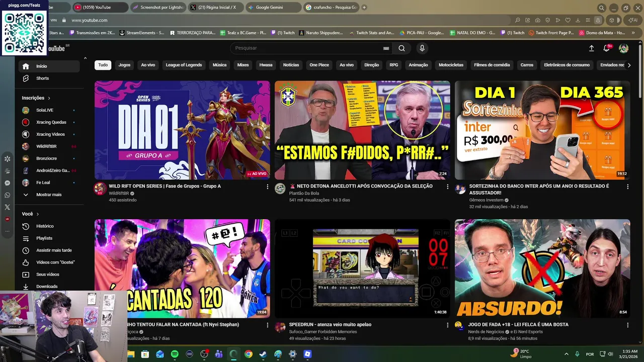The height and width of the screenshot is (362, 644).
Task: Open YouTube notifications bell
Action: coord(606,48)
